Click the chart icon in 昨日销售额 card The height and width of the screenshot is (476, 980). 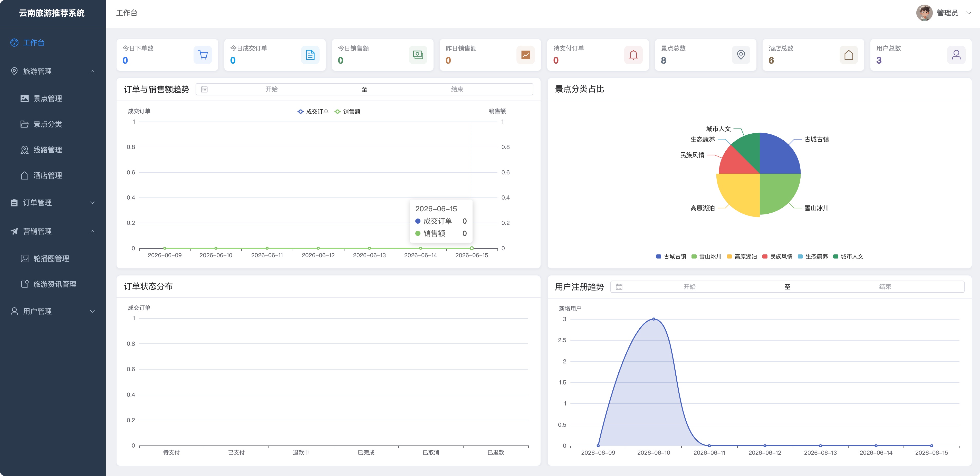tap(525, 55)
